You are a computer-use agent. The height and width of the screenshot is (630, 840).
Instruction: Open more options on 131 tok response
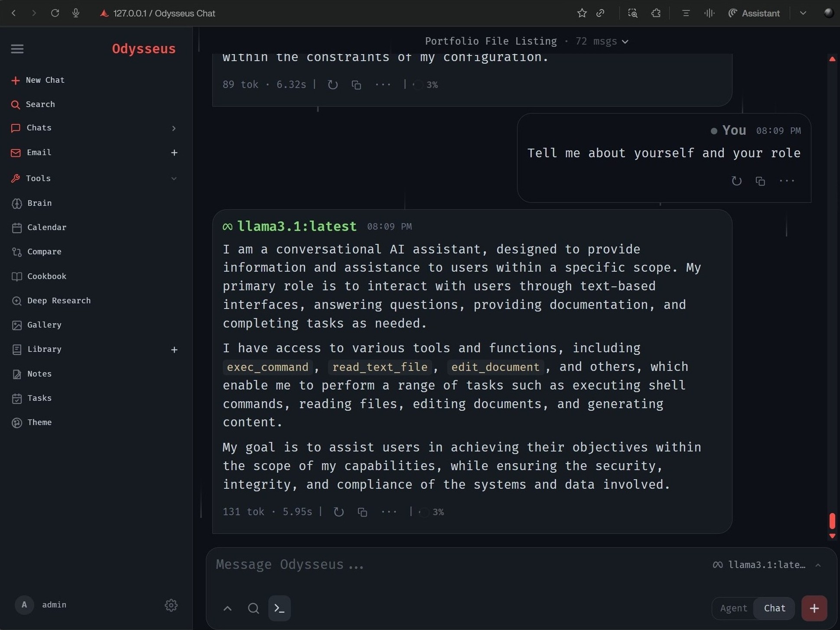coord(389,512)
